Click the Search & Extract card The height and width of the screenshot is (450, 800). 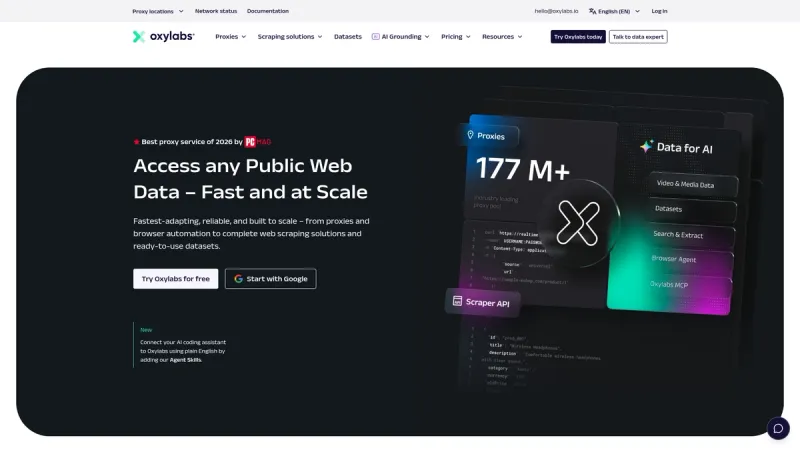[691, 235]
